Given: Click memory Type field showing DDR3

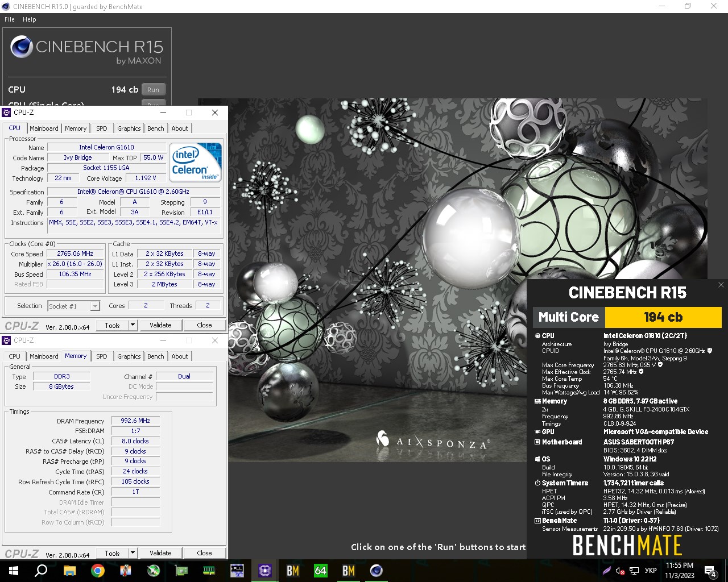Looking at the screenshot, I should click(61, 376).
